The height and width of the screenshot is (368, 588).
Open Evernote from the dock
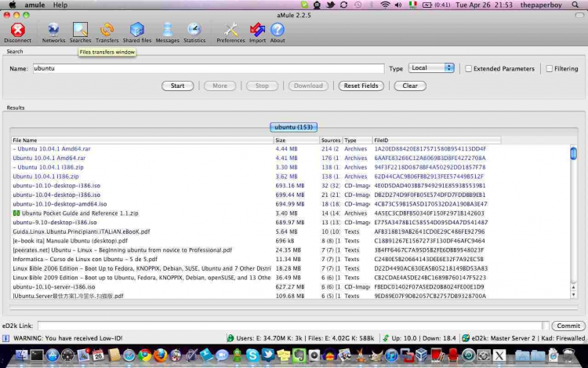pos(299,355)
